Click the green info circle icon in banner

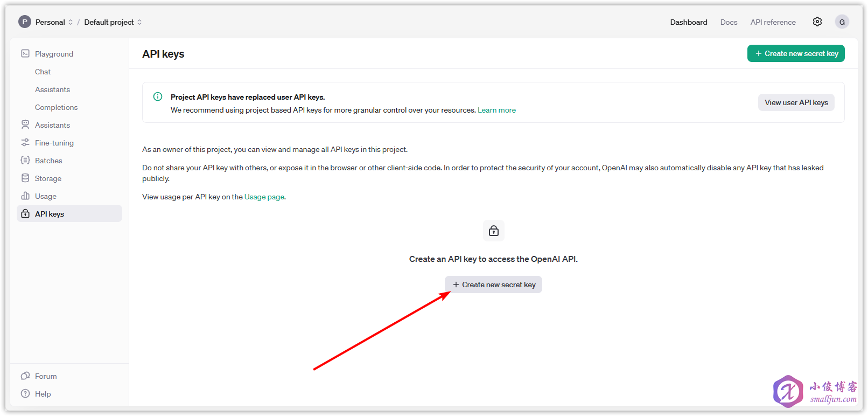(x=158, y=96)
